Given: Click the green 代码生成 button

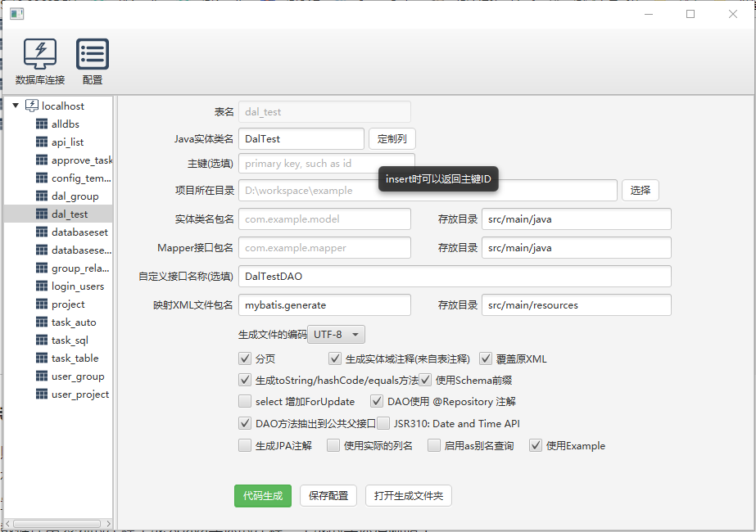Looking at the screenshot, I should pyautogui.click(x=263, y=496).
